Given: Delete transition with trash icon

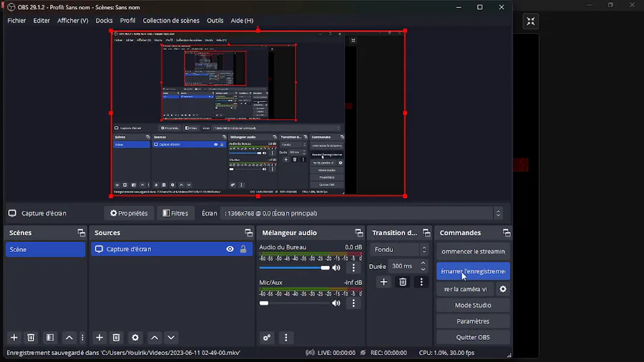Looking at the screenshot, I should [x=402, y=282].
